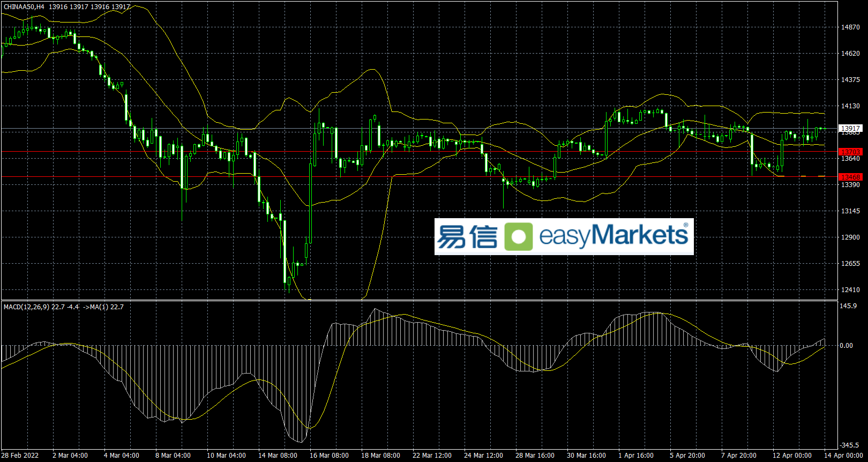
Task: Click the 8 Mar 04:00 time label
Action: [173, 456]
